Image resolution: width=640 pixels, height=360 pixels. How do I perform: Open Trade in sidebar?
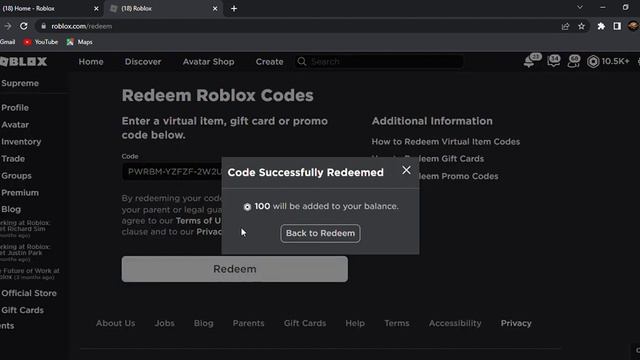(x=13, y=159)
